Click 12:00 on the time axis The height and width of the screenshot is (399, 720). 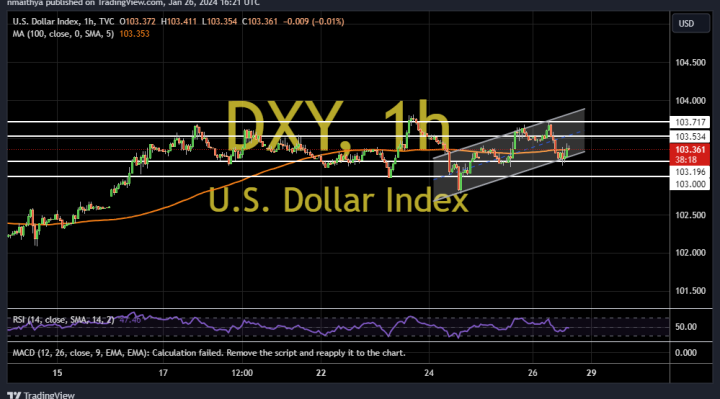(x=242, y=373)
